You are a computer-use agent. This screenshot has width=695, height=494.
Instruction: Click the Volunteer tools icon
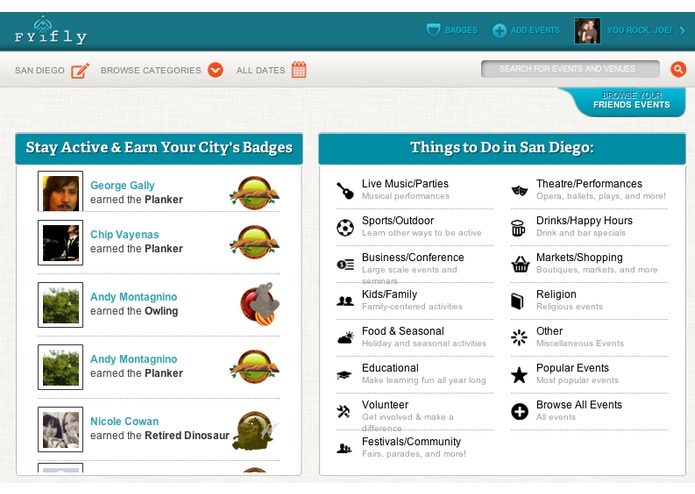(343, 412)
